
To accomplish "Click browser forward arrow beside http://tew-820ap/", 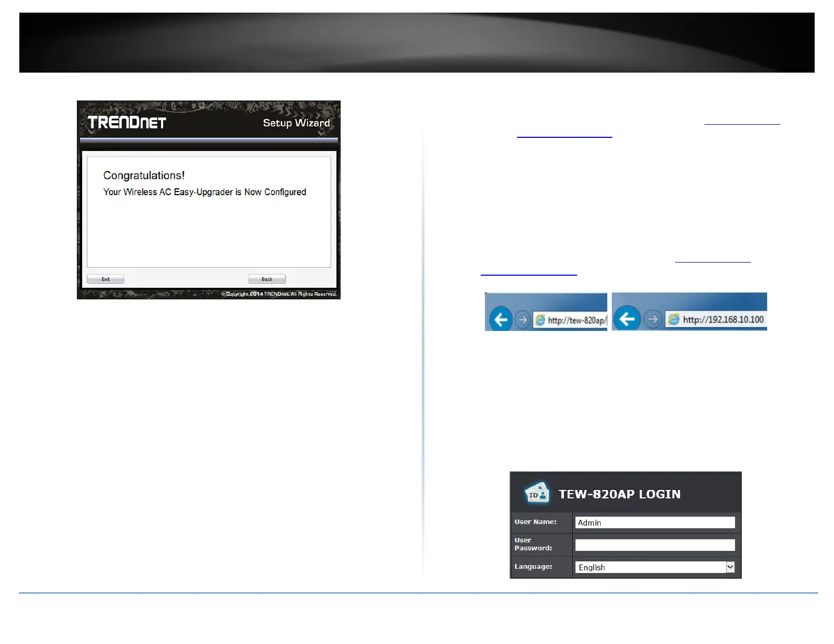I will point(522,319).
